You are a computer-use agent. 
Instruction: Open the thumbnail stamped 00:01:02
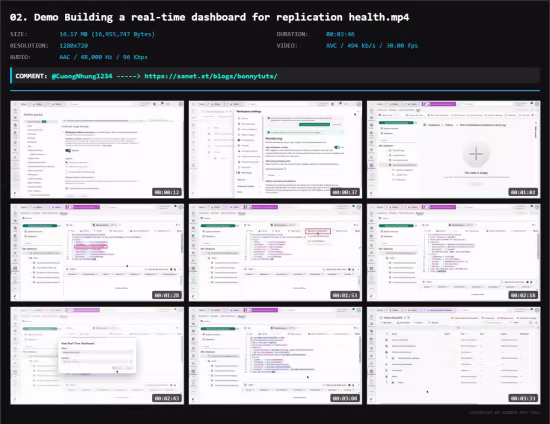click(x=454, y=149)
